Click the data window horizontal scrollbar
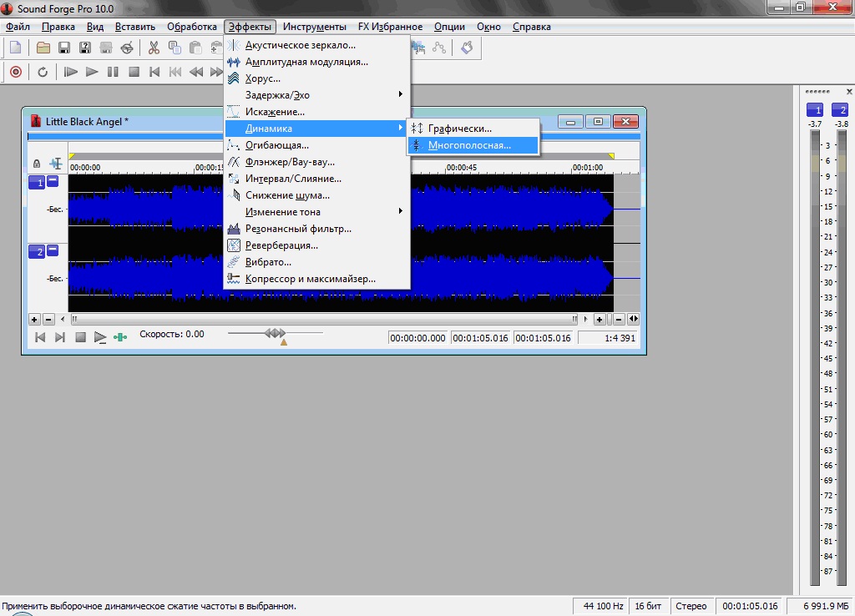This screenshot has height=616, width=855. (324, 319)
